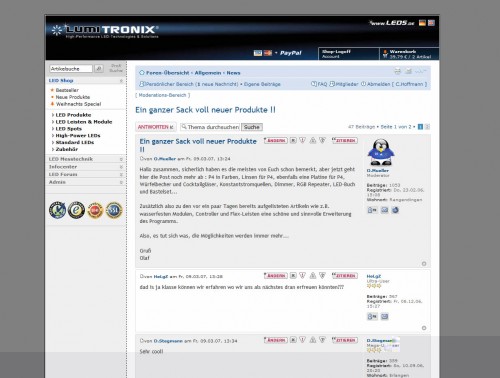Collapse the LED Shop section arrow

tap(121, 81)
